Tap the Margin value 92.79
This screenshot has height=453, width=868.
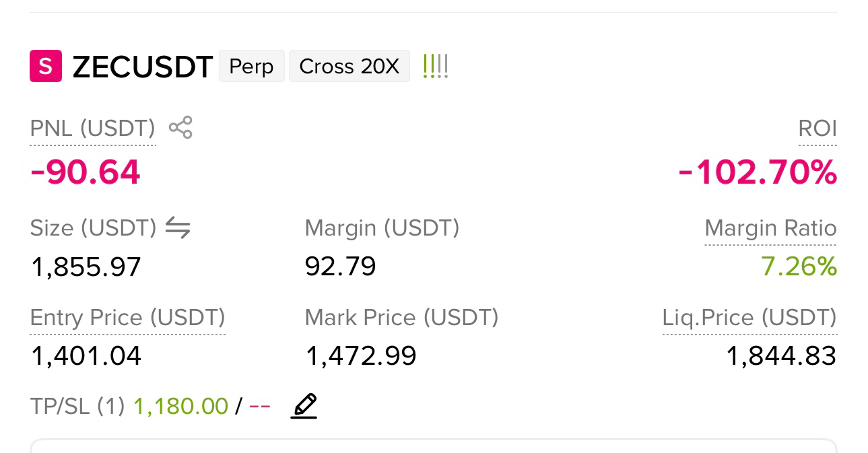pyautogui.click(x=340, y=267)
